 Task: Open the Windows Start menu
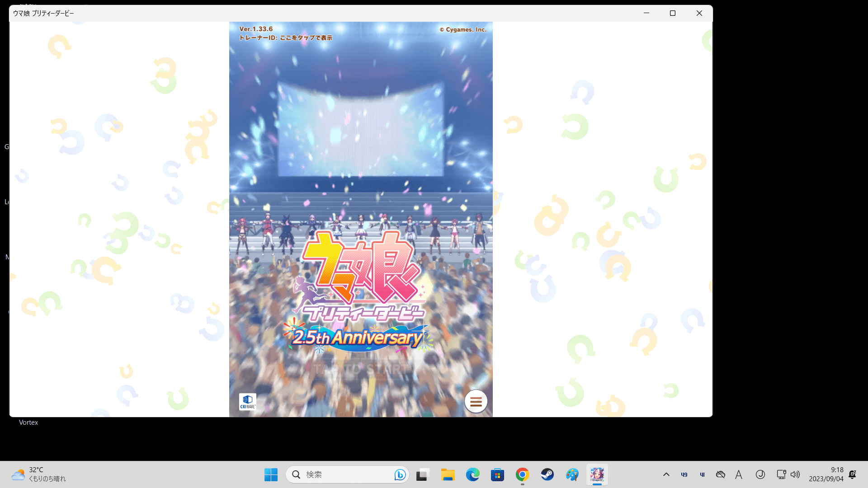271,474
